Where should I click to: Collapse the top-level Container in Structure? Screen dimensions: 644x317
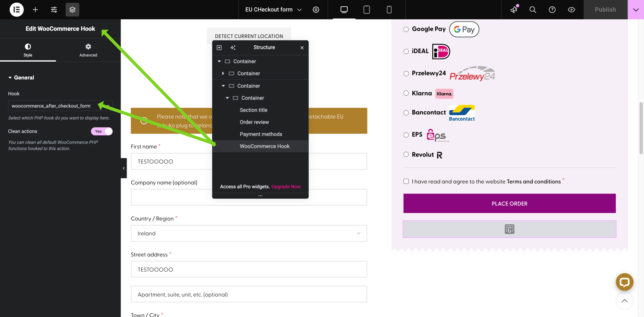point(219,61)
